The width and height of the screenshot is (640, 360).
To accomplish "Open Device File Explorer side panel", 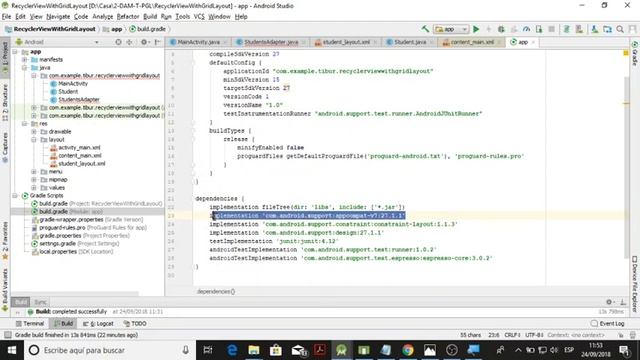I will click(x=635, y=284).
